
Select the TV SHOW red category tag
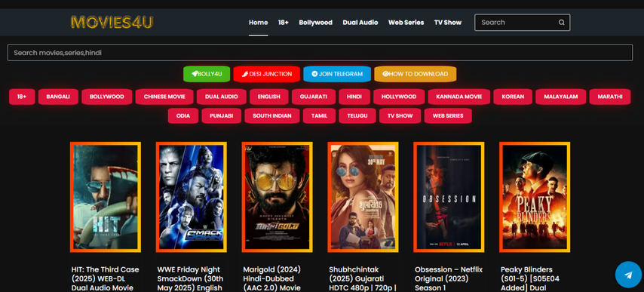400,115
